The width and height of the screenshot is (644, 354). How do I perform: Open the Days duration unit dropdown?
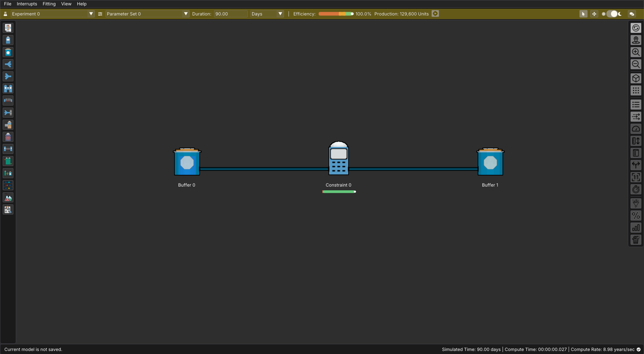point(267,14)
